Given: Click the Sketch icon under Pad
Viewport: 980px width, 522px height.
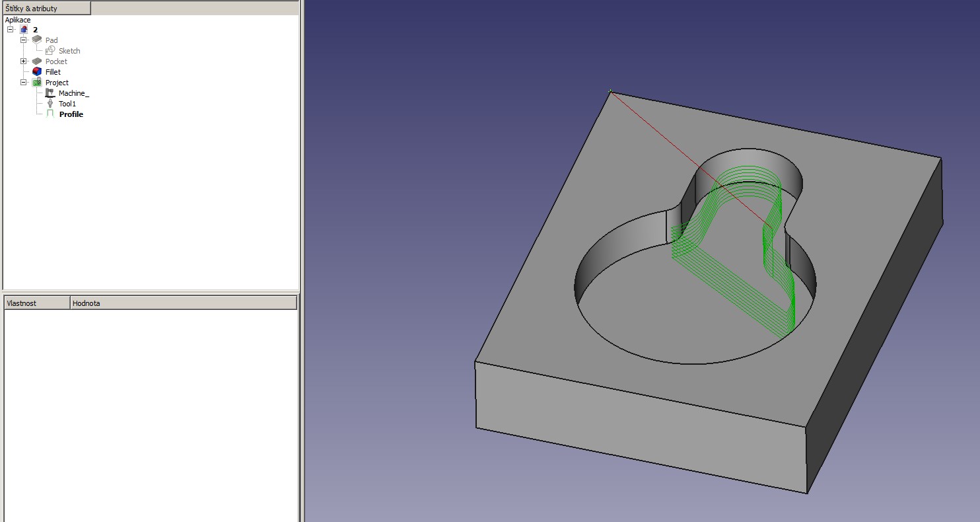Looking at the screenshot, I should pyautogui.click(x=50, y=51).
